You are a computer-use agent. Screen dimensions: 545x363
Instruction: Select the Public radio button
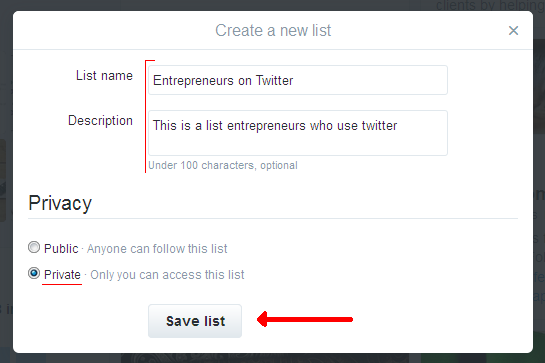pos(34,248)
